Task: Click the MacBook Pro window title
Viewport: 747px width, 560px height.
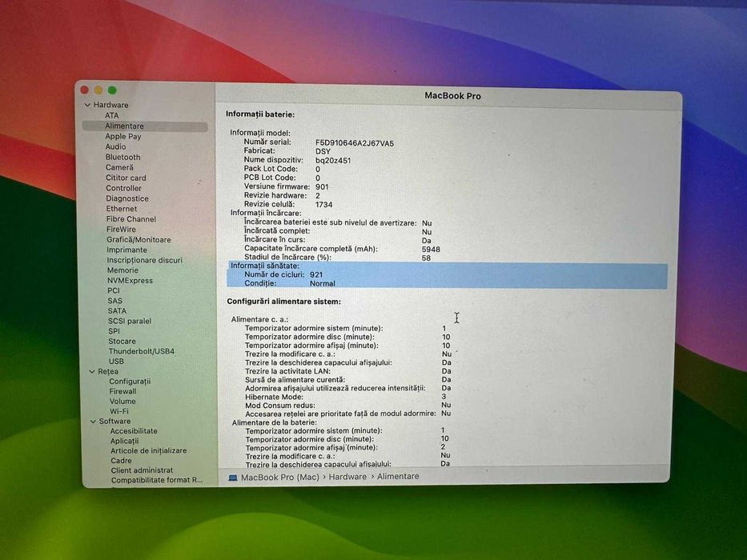Action: pyautogui.click(x=452, y=96)
